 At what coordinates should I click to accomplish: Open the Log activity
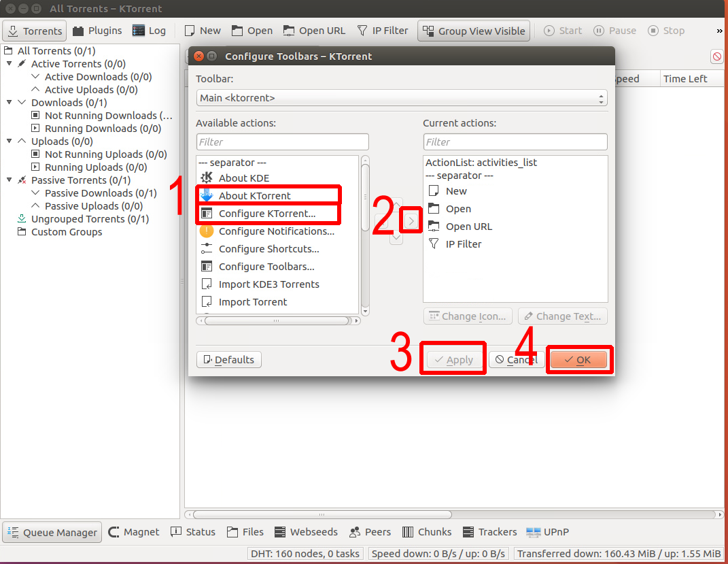point(149,31)
